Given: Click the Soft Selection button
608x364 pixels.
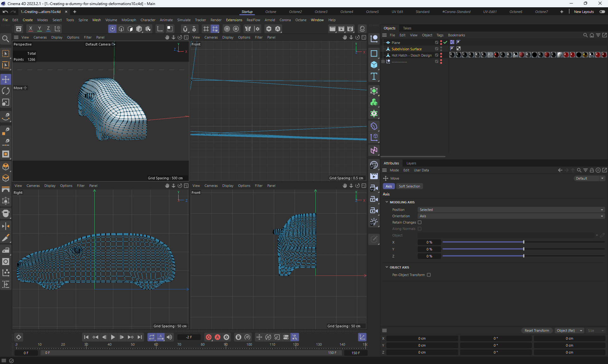Looking at the screenshot, I should (x=409, y=186).
